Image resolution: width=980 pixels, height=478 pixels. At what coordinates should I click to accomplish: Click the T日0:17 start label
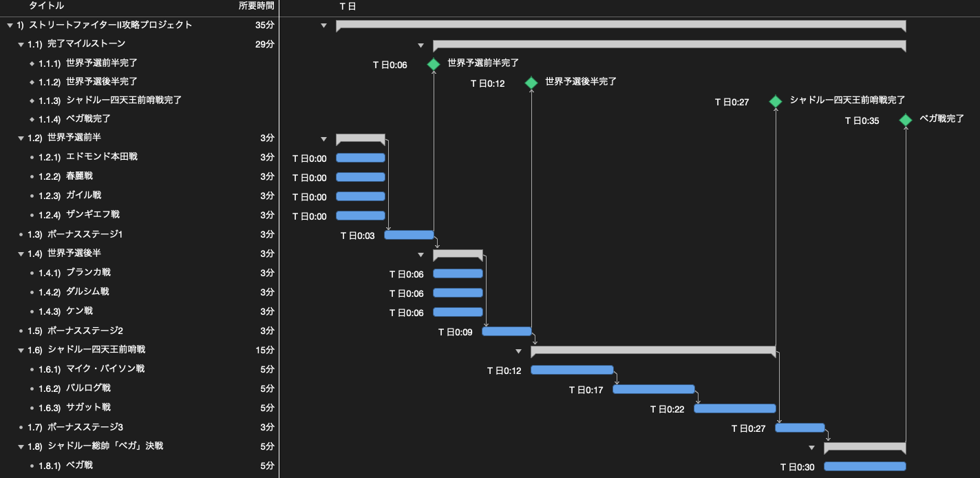click(586, 390)
